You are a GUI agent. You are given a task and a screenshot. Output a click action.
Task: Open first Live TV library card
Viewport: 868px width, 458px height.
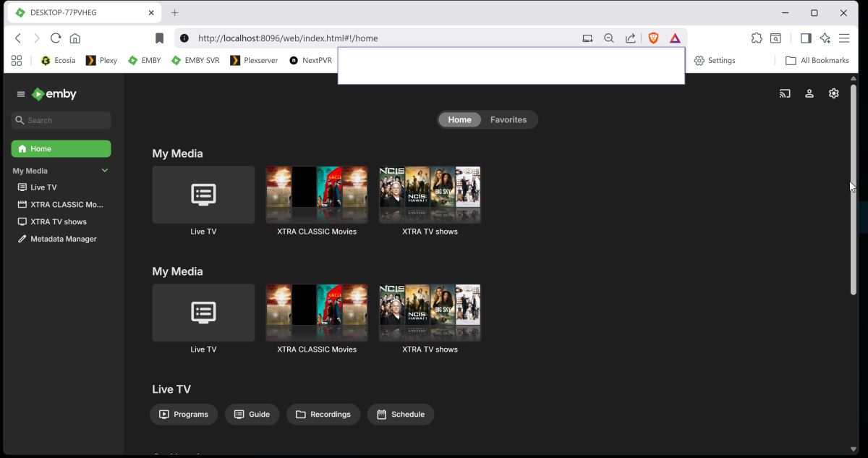coord(203,195)
